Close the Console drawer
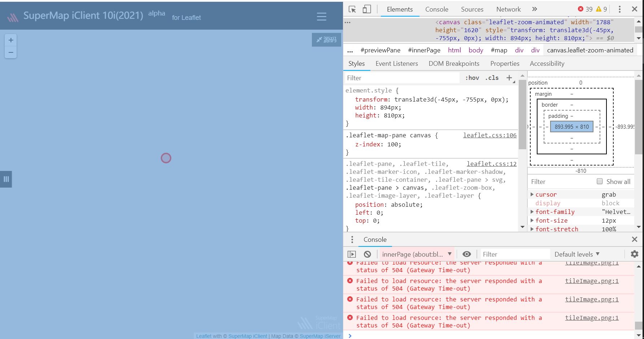Screen dimensions: 644x339 click(x=634, y=239)
